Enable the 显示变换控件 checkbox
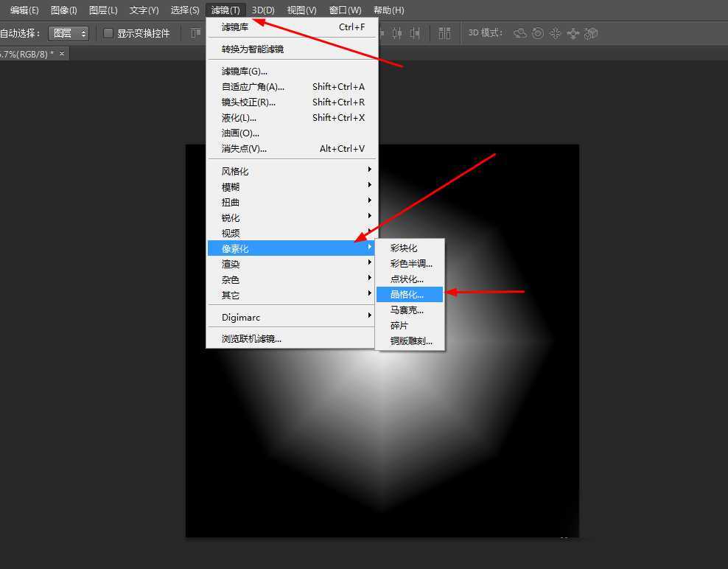 [108, 33]
